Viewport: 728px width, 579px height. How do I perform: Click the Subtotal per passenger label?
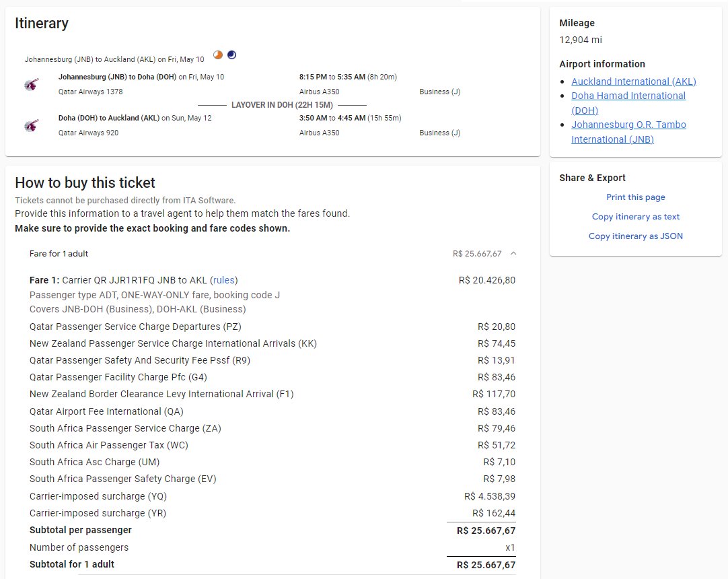click(x=81, y=531)
